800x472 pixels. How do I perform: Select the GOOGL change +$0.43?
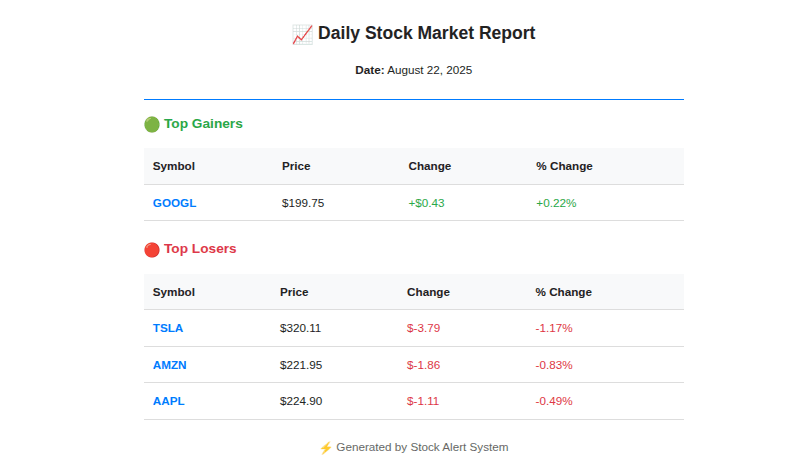(427, 203)
